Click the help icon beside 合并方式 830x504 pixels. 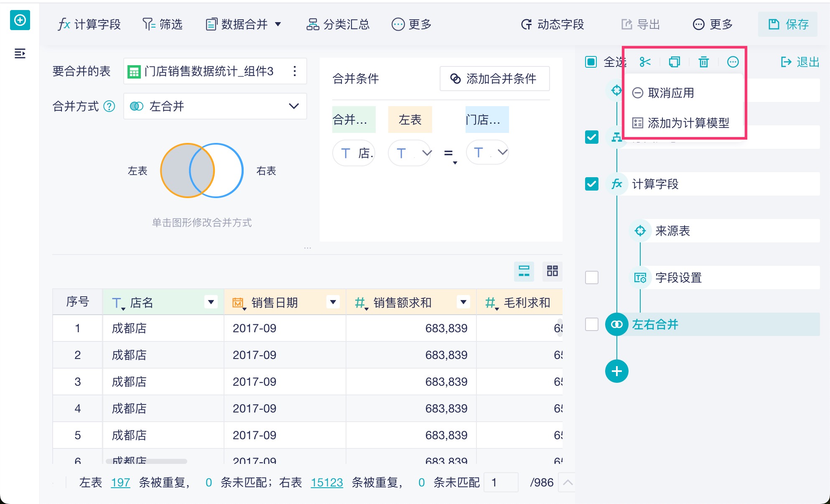click(x=109, y=106)
